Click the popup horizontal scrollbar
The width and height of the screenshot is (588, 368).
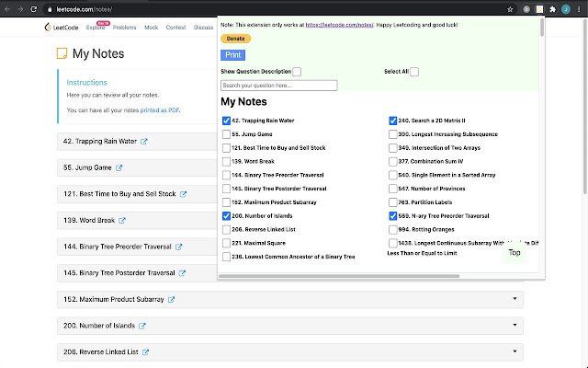click(x=339, y=276)
